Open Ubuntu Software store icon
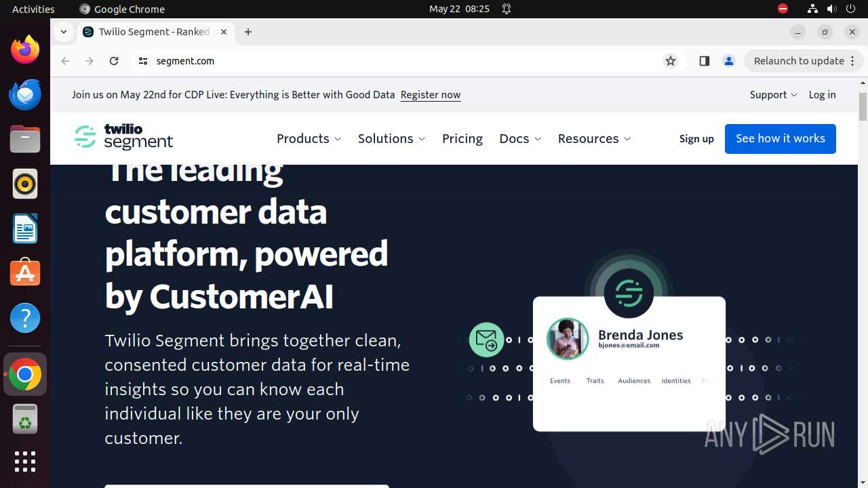868x488 pixels. [x=25, y=273]
